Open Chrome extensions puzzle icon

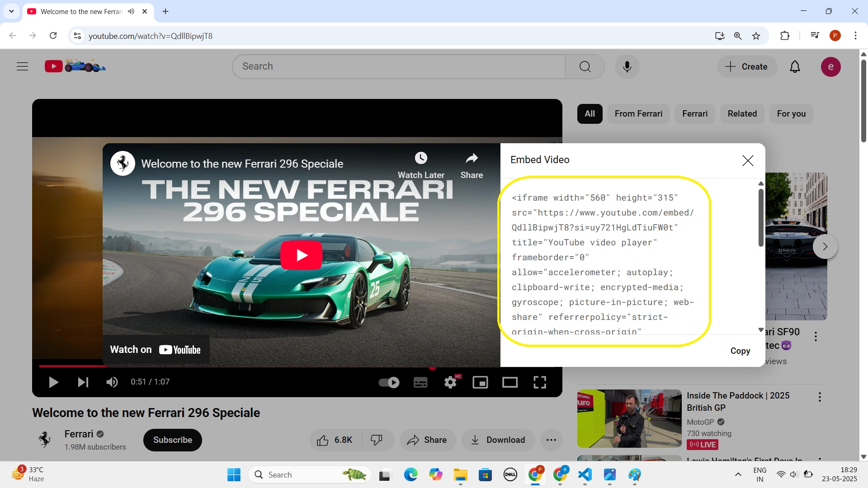[785, 36]
